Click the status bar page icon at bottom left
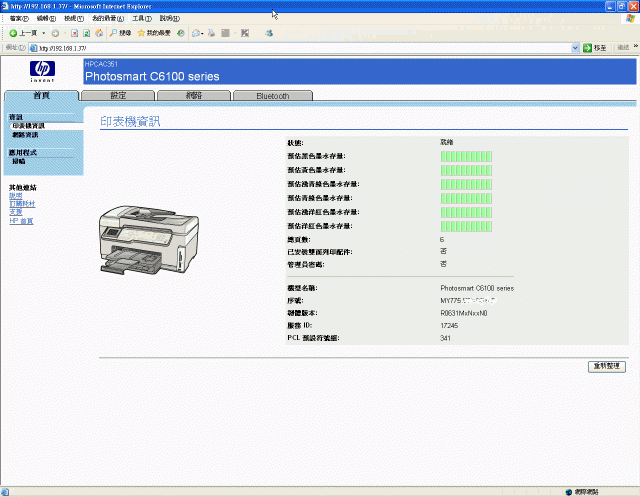 (x=5, y=492)
